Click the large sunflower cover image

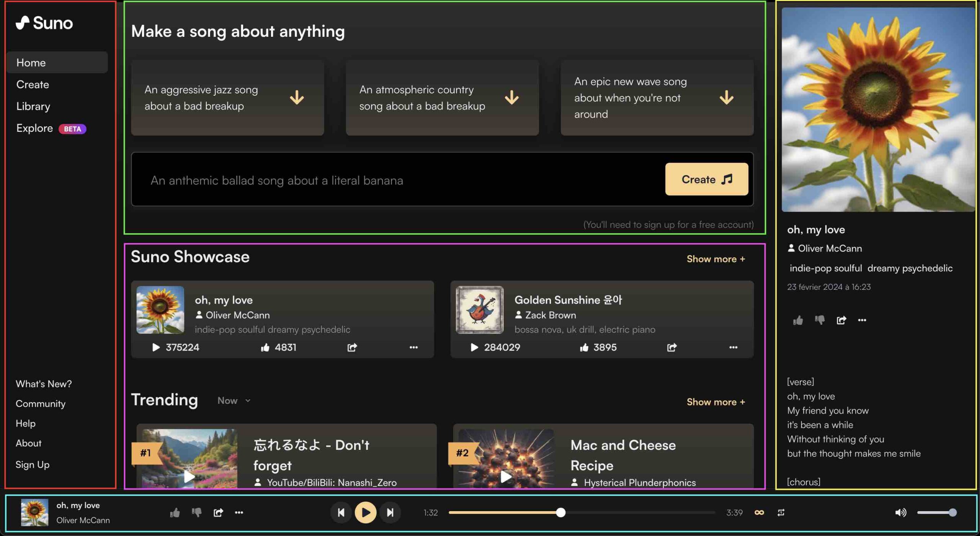[x=878, y=109]
